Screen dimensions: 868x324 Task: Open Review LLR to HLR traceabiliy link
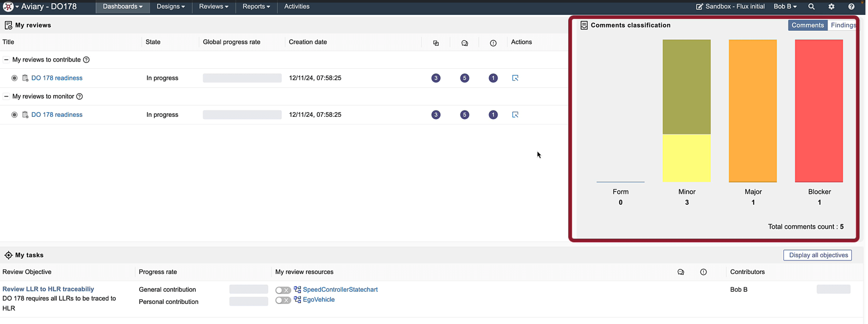48,289
